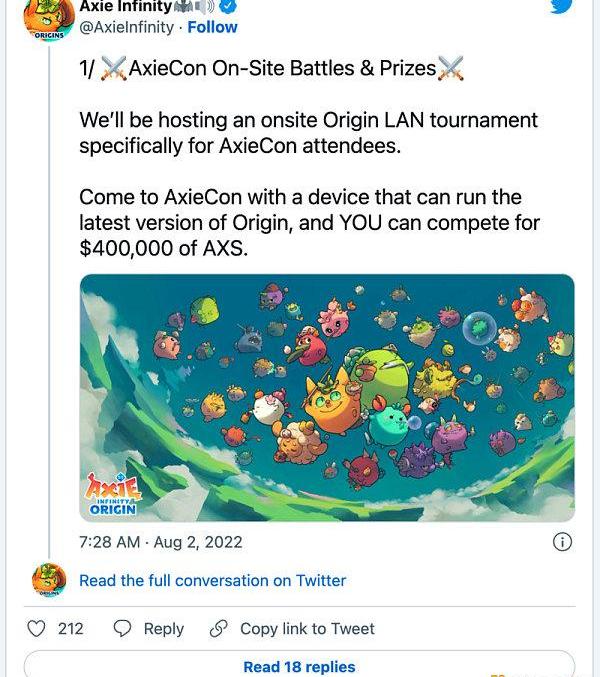Open the Axie characters tweet image
The height and width of the screenshot is (677, 600).
coord(327,397)
